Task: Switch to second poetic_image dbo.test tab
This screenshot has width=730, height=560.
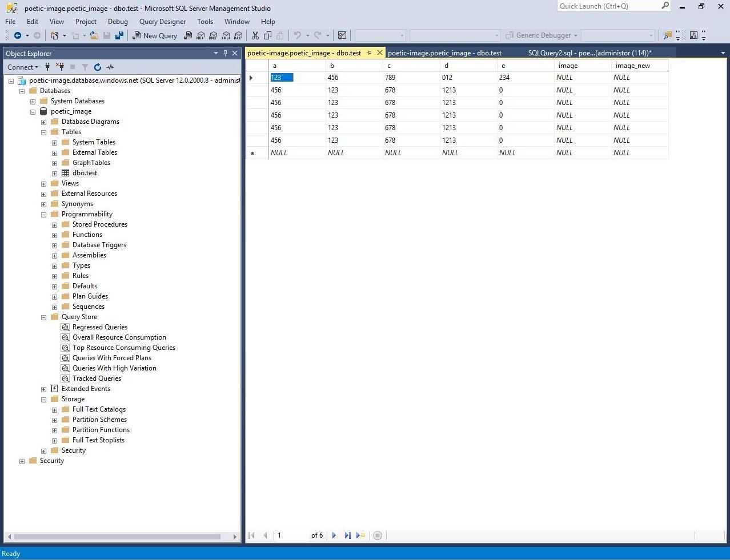Action: (x=444, y=53)
